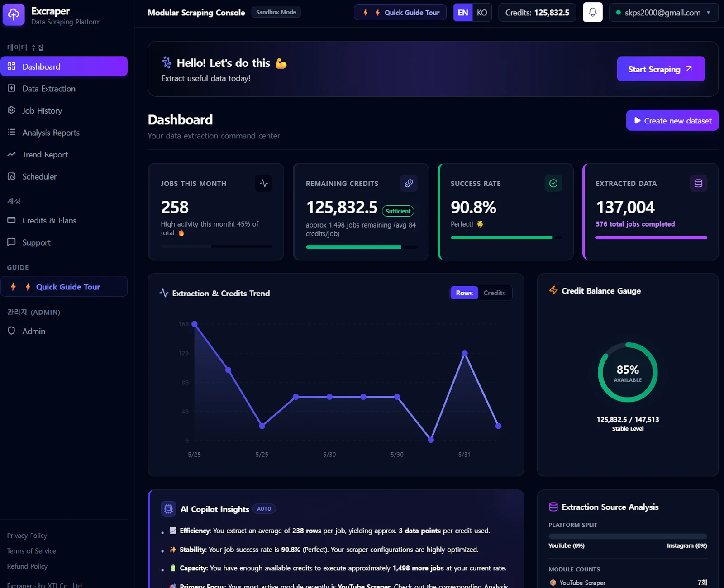Click the lightning icon in sidebar Quick Guide Tour
724x588 pixels.
(x=14, y=286)
